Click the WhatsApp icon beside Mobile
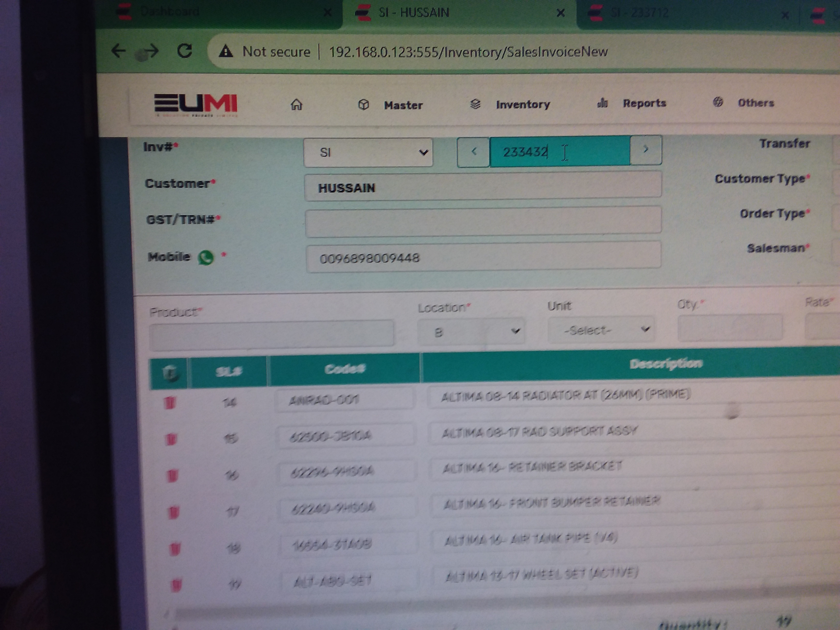840x630 pixels. tap(206, 258)
